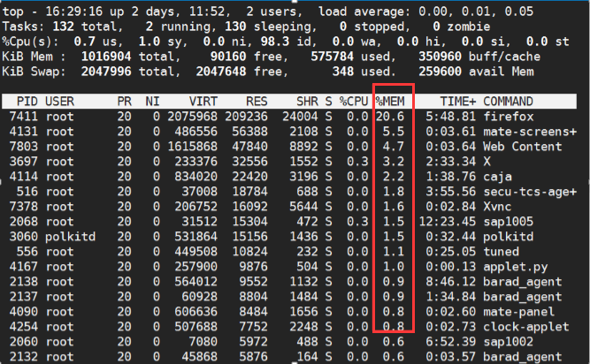The width and height of the screenshot is (590, 364).
Task: Select the sap1002 command
Action: [509, 342]
